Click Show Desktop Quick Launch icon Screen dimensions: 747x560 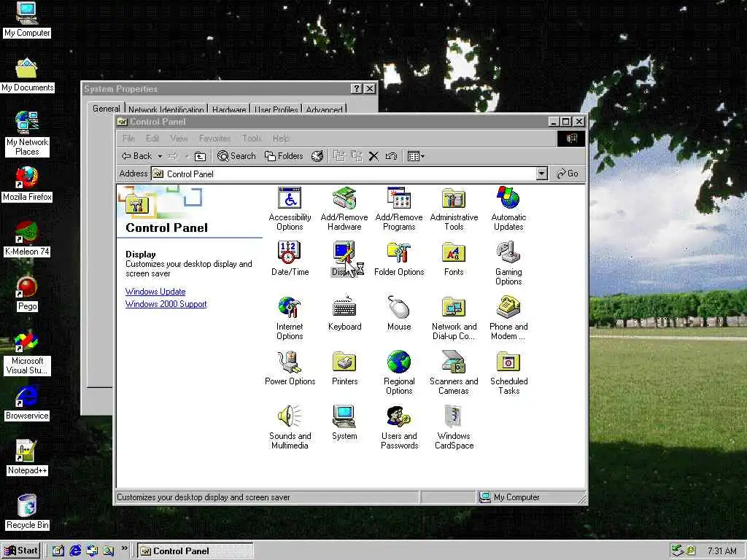pyautogui.click(x=58, y=551)
